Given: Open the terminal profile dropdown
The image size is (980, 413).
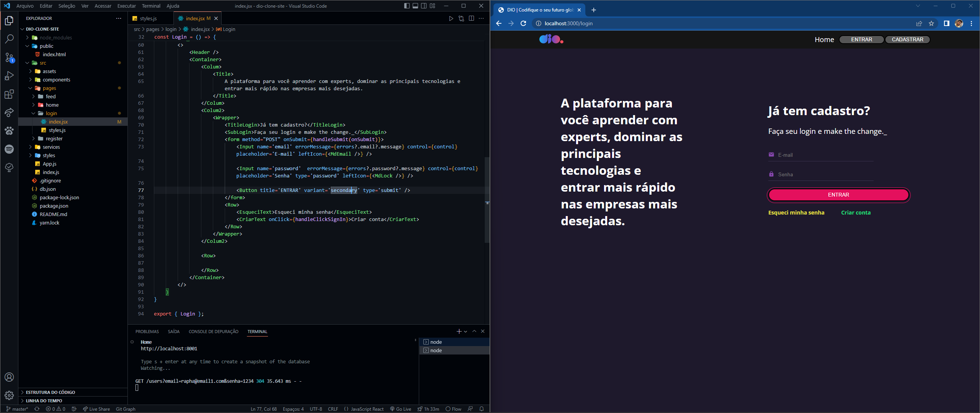Looking at the screenshot, I should pyautogui.click(x=465, y=331).
